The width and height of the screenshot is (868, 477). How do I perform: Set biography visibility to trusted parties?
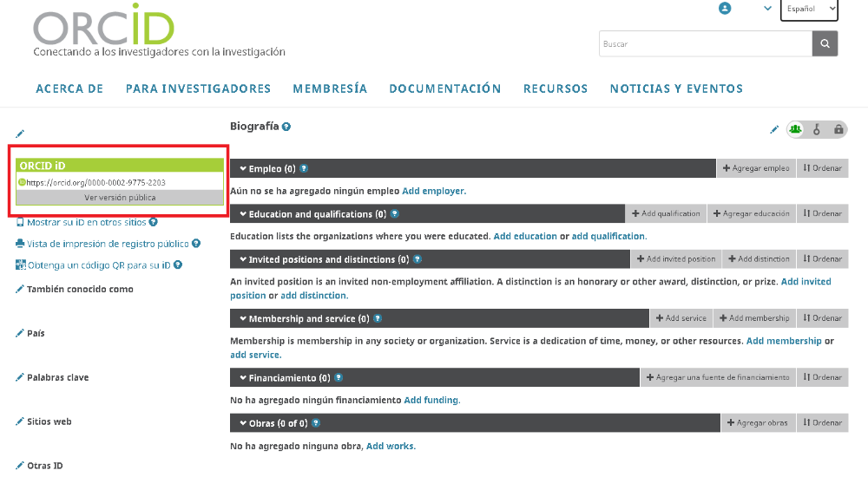[817, 129]
